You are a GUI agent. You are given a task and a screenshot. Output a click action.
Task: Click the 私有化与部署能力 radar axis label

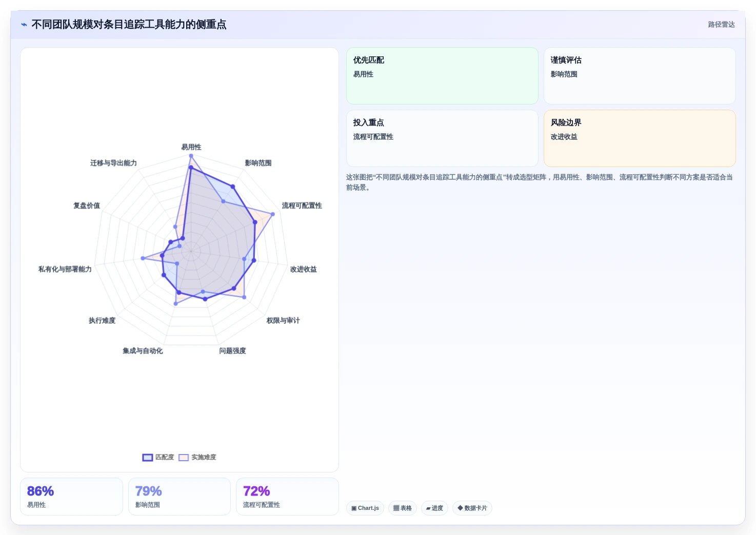[65, 269]
